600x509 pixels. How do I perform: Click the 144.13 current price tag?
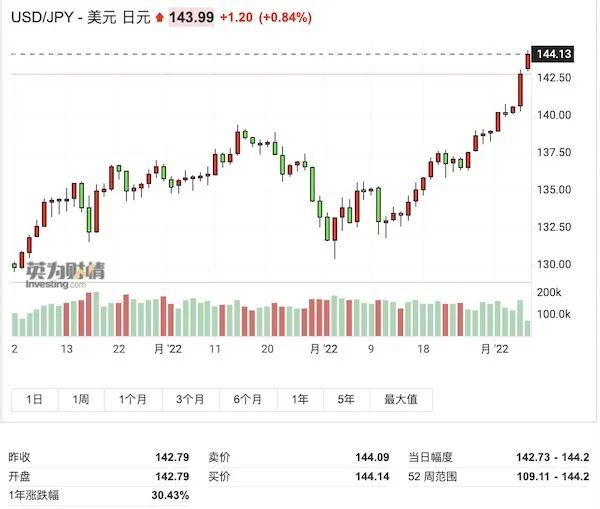click(552, 53)
